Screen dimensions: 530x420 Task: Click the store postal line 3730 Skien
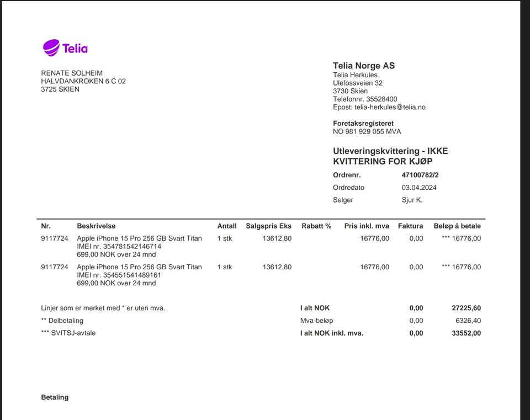[350, 91]
